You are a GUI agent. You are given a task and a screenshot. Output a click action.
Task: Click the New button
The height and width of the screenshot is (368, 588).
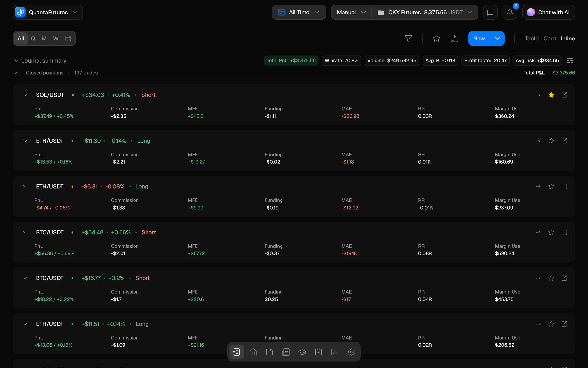(x=479, y=39)
